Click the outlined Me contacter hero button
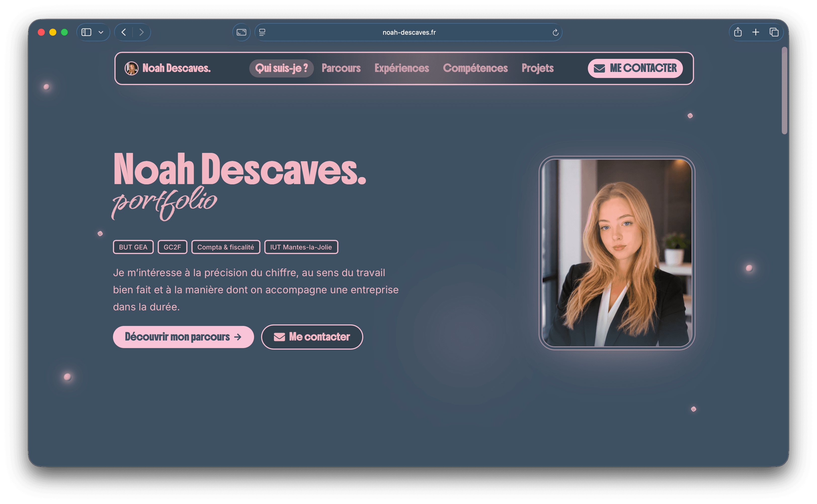 (312, 337)
